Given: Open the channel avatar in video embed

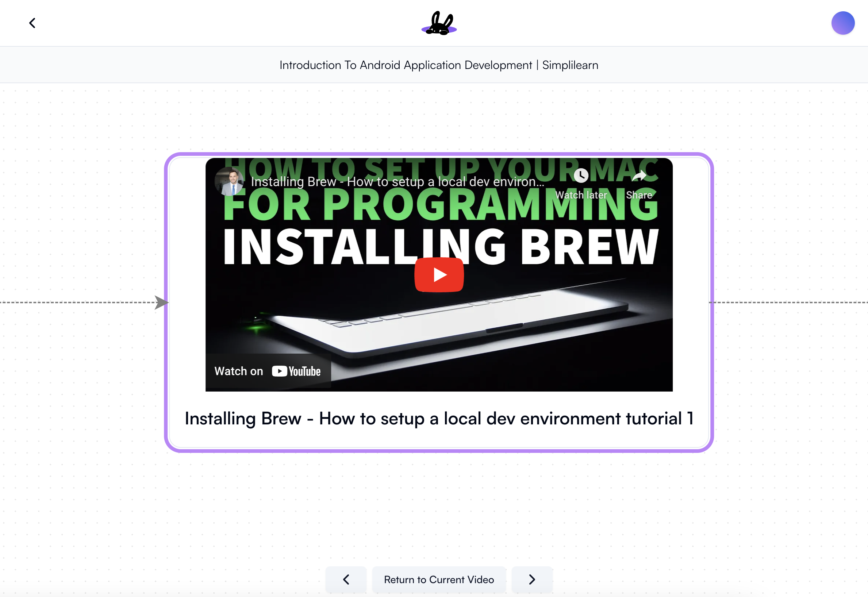Looking at the screenshot, I should [x=229, y=181].
